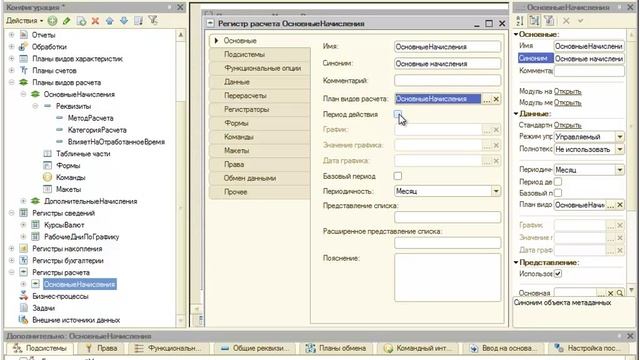Click the blue Move Down arrow icon
The width and height of the screenshot is (640, 360).
coord(124,20)
